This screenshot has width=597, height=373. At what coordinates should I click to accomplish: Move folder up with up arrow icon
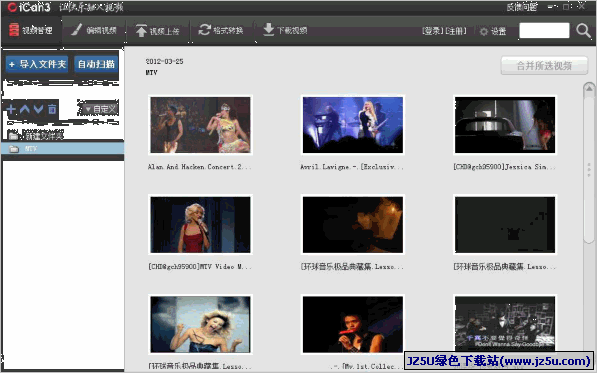(x=25, y=110)
